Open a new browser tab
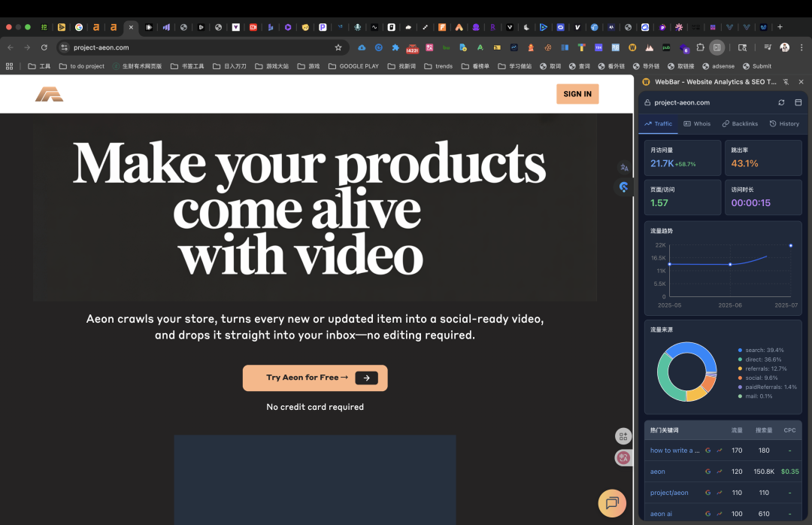This screenshot has width=812, height=525. [x=780, y=27]
